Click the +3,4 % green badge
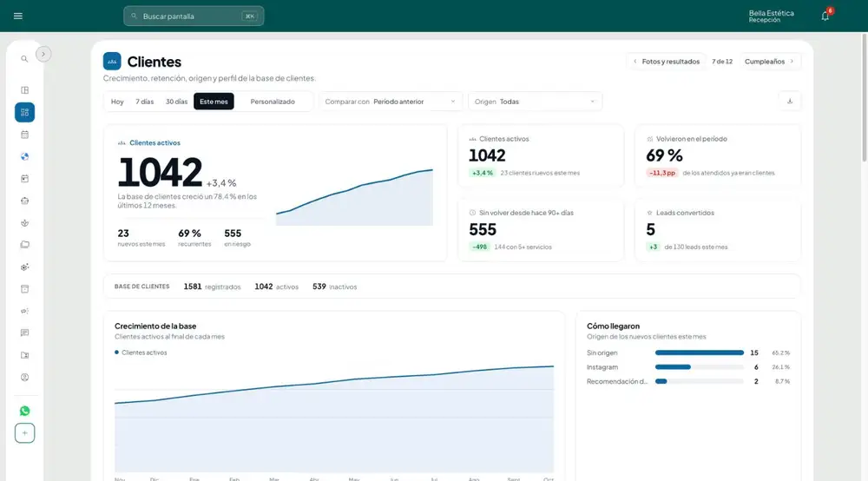Screen dimensions: 868x481 [482, 174]
